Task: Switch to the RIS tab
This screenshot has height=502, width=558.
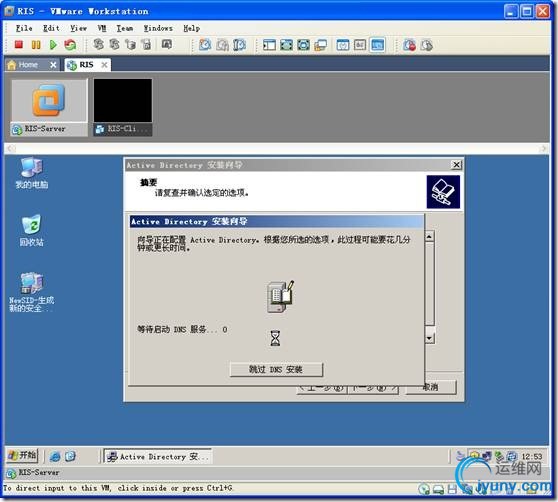Action: [86, 65]
